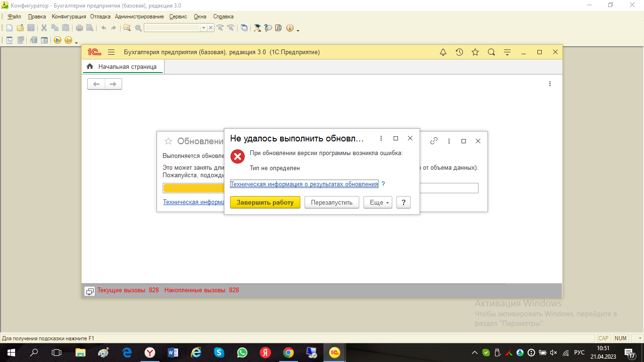This screenshot has height=362, width=644.
Task: Open the Администрирование menu
Action: 139,16
